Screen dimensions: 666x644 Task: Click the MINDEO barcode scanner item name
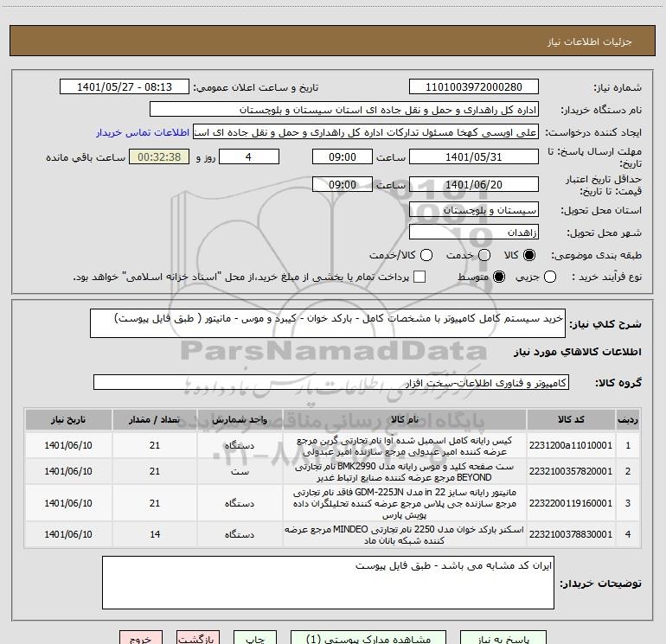pos(405,534)
